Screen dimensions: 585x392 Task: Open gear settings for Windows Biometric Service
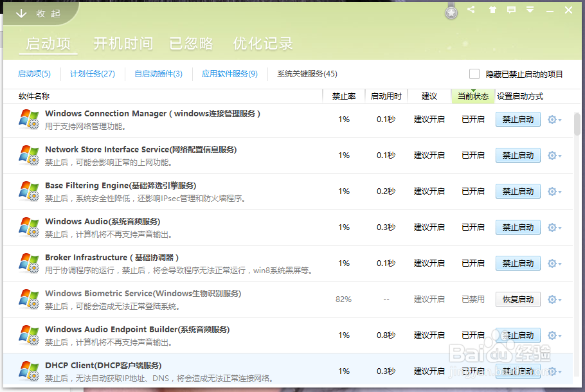click(554, 299)
